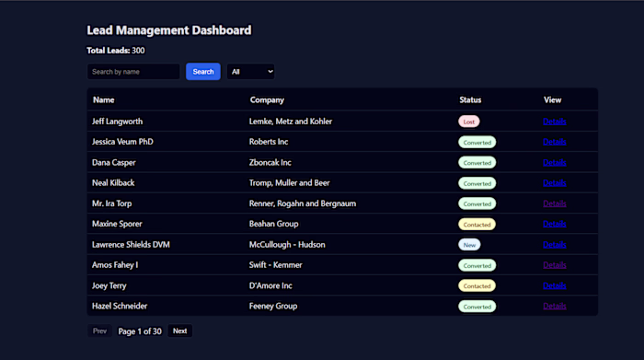Click company McCullough - Hudson
Viewport: 644px width, 360px height.
pos(287,245)
